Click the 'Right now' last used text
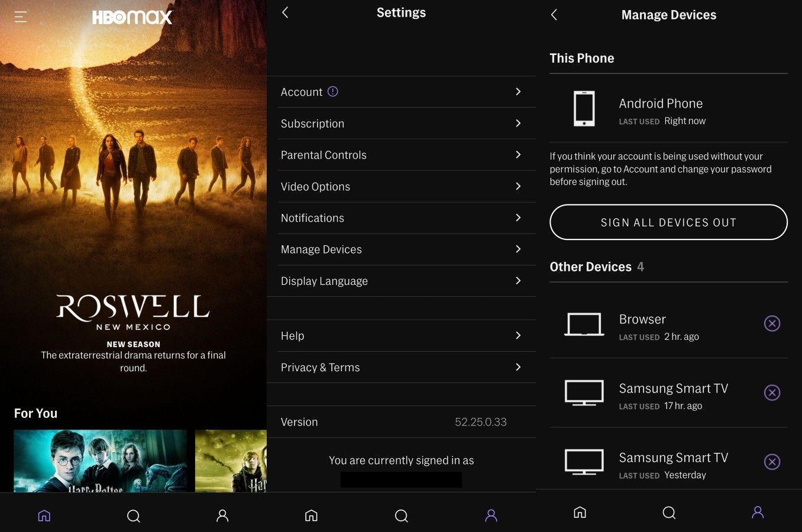Screen dimensions: 802x532 coord(685,121)
